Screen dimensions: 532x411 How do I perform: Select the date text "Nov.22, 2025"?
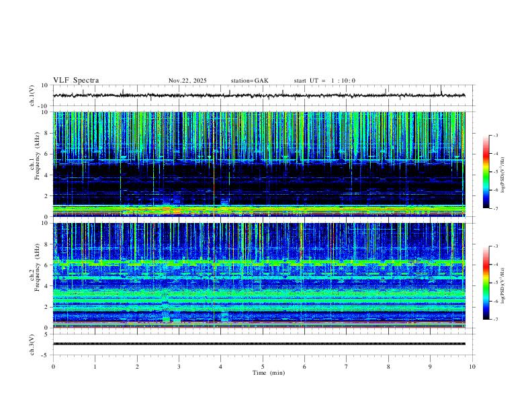coord(187,81)
